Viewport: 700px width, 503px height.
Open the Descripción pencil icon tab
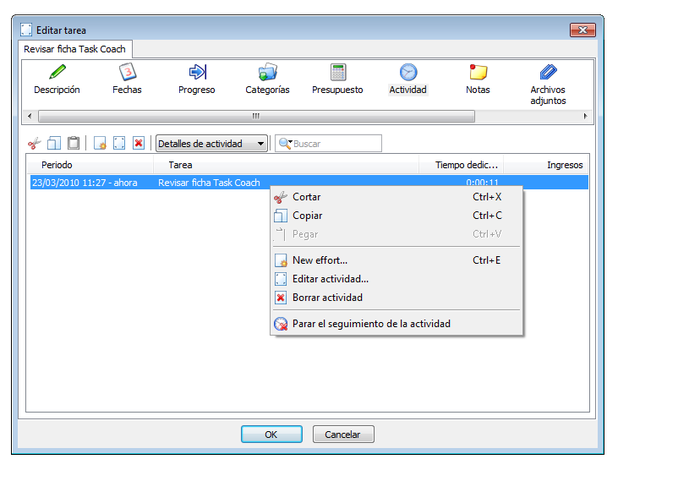(57, 79)
